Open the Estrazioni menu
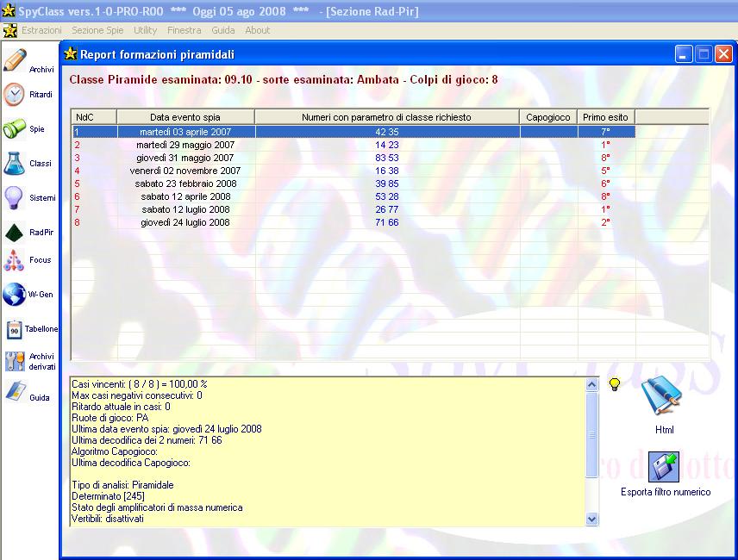Image resolution: width=738 pixels, height=560 pixels. pos(41,30)
